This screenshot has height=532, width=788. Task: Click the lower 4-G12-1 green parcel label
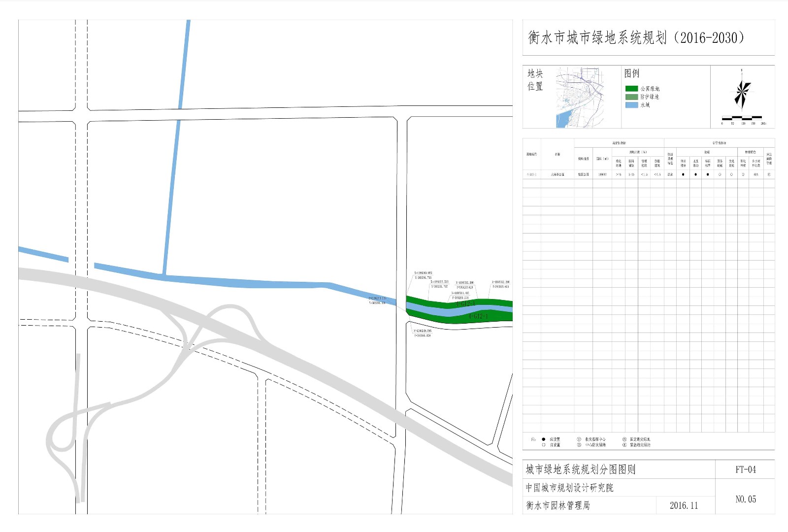coord(478,316)
